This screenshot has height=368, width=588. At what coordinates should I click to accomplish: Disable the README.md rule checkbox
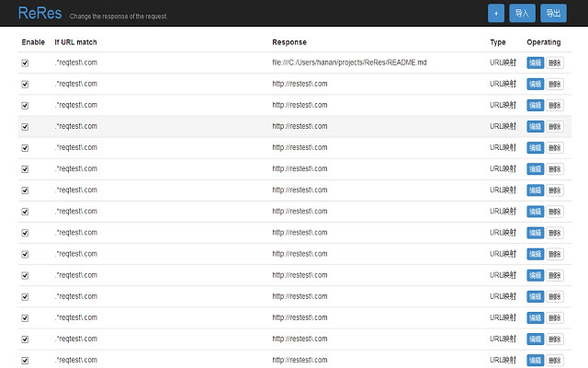25,63
